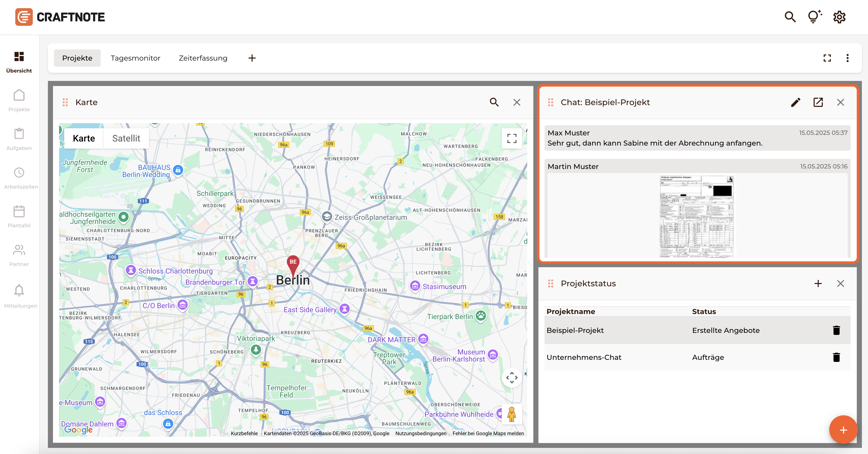Open the dashboard three-dot menu
This screenshot has height=454, width=868.
(x=847, y=58)
